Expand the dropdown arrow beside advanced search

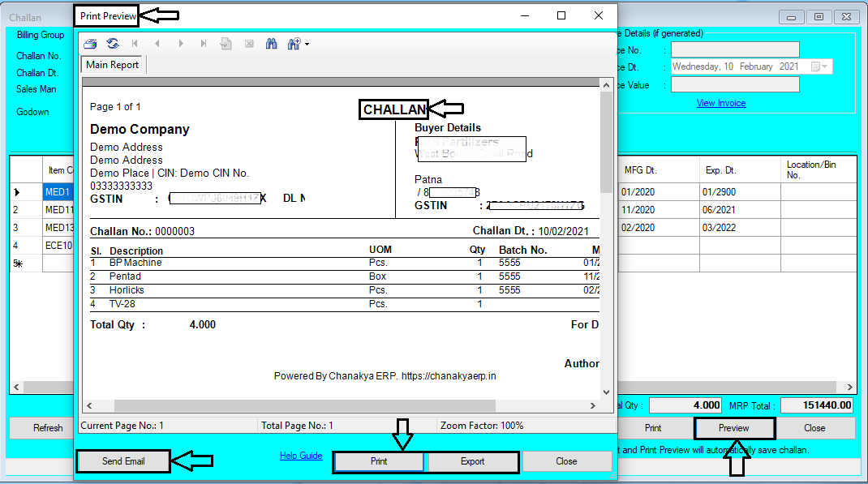pyautogui.click(x=306, y=43)
